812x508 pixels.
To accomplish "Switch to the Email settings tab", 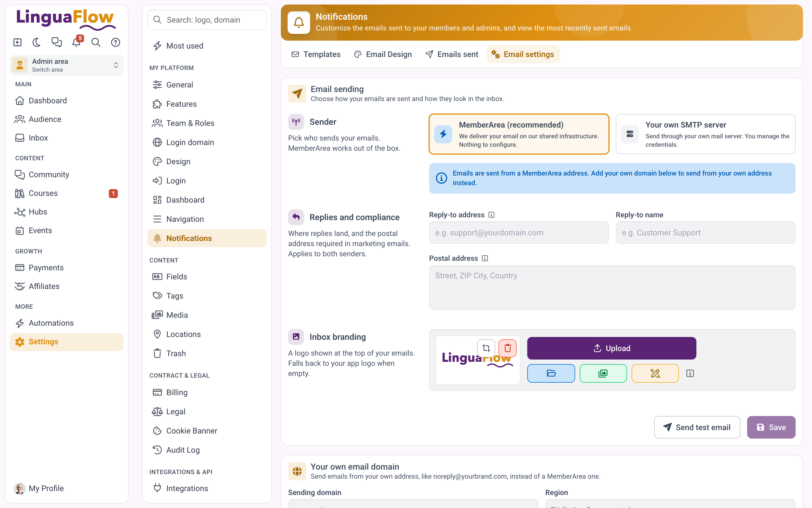I will tap(523, 54).
